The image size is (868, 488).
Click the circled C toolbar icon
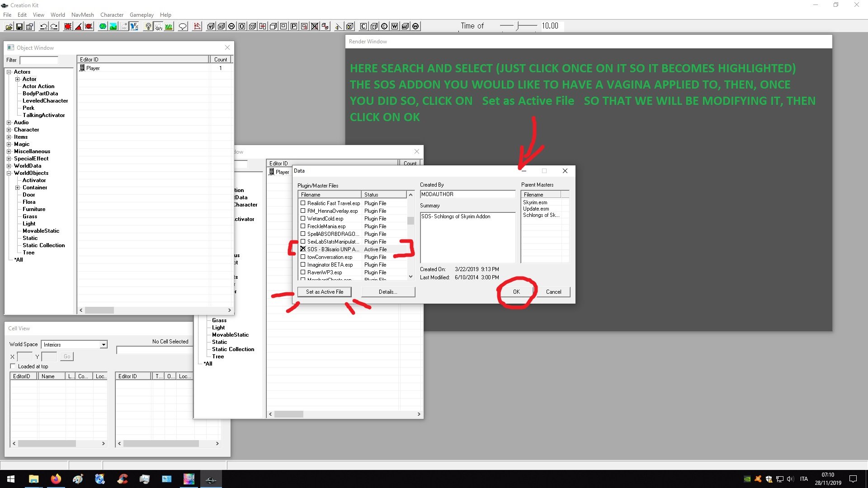(384, 27)
